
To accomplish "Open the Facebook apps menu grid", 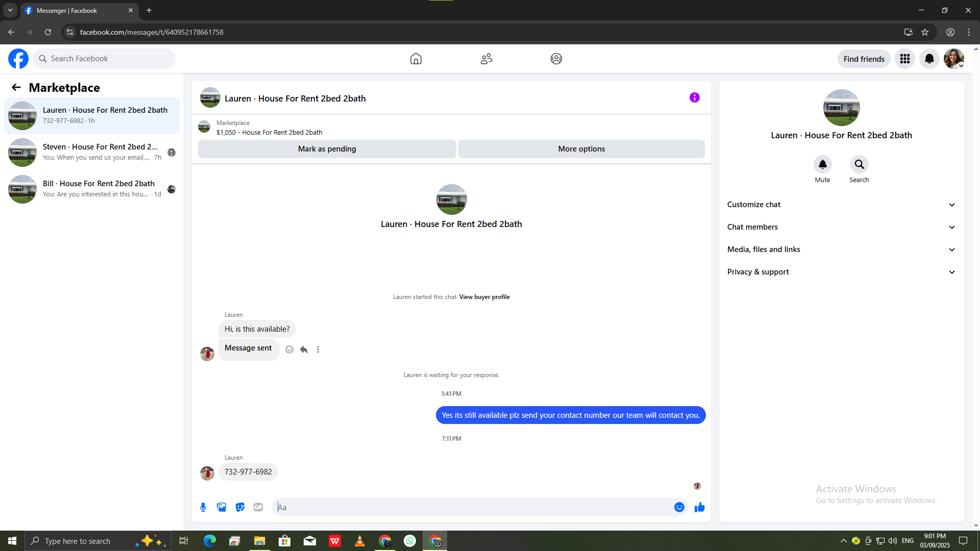I will pyautogui.click(x=905, y=59).
